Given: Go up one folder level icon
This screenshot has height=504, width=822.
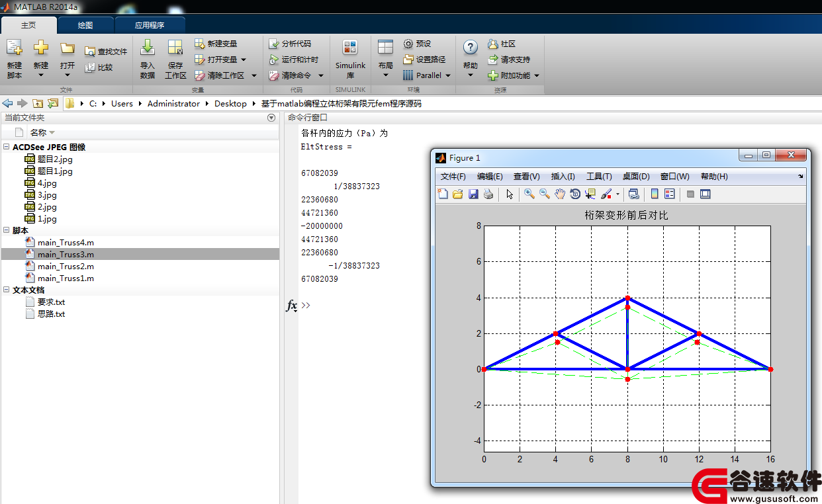Looking at the screenshot, I should point(38,103).
